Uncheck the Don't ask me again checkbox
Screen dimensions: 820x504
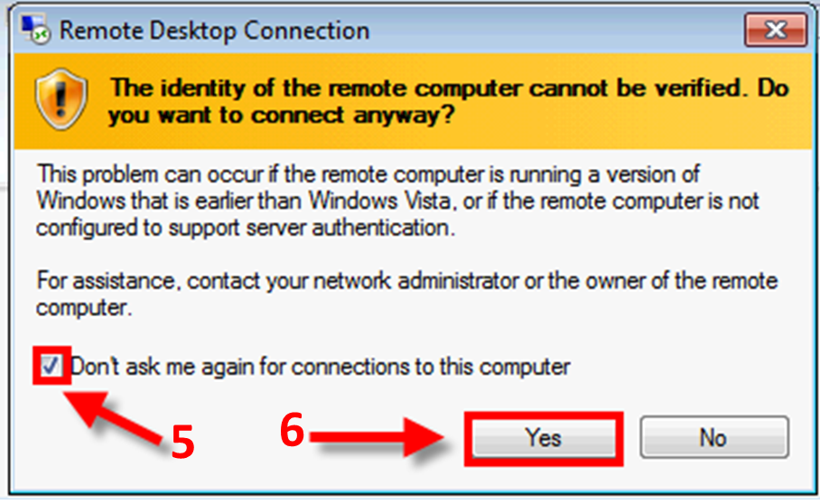tap(51, 366)
